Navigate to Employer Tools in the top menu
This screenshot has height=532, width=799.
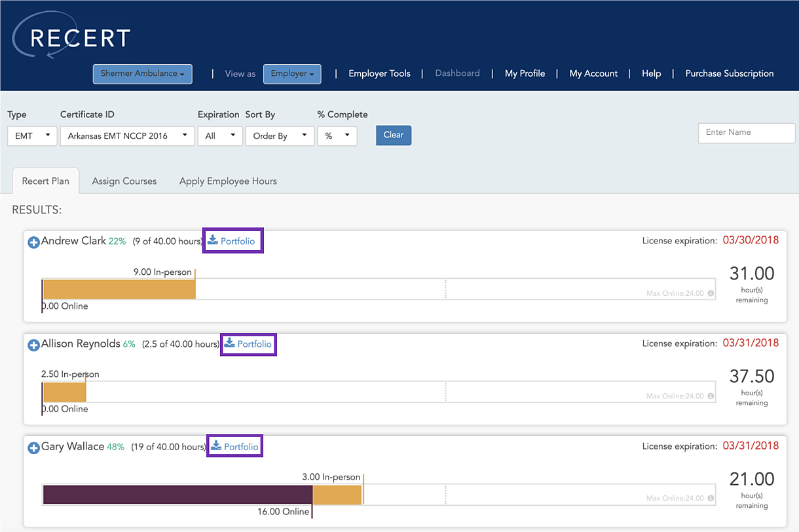(x=379, y=73)
